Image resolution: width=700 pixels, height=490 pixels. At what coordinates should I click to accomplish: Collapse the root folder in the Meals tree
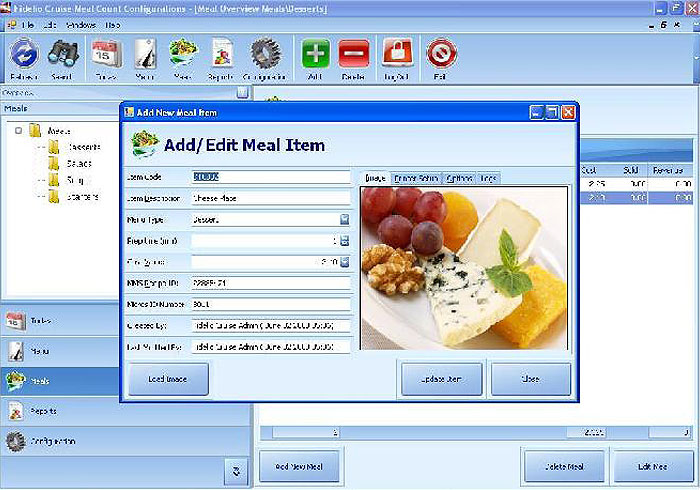click(19, 130)
